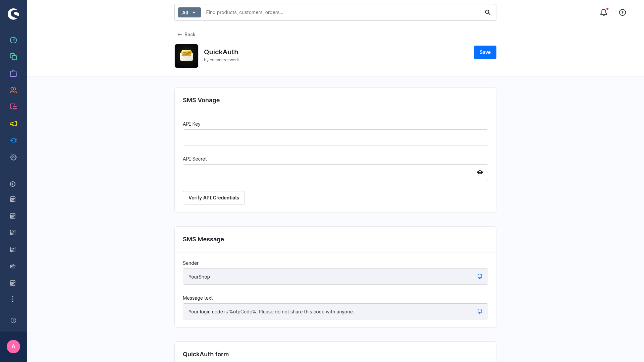The width and height of the screenshot is (644, 362).
Task: Show more sales channels via three dots
Action: 13,299
